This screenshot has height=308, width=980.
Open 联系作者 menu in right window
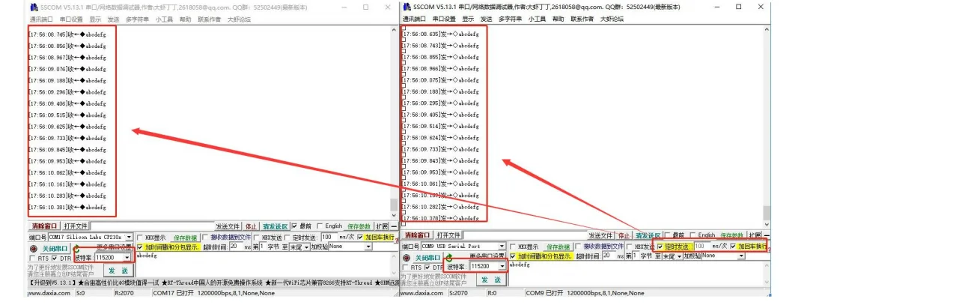tap(583, 19)
